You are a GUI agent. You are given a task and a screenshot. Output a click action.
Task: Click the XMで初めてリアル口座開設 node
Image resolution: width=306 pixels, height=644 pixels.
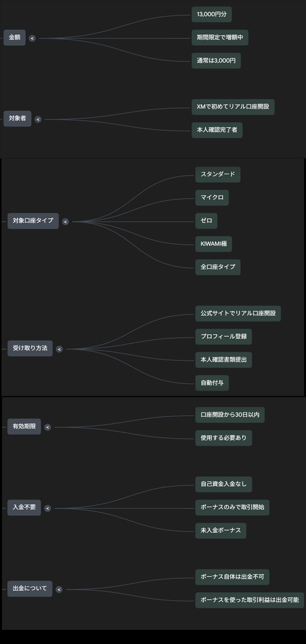coord(233,107)
